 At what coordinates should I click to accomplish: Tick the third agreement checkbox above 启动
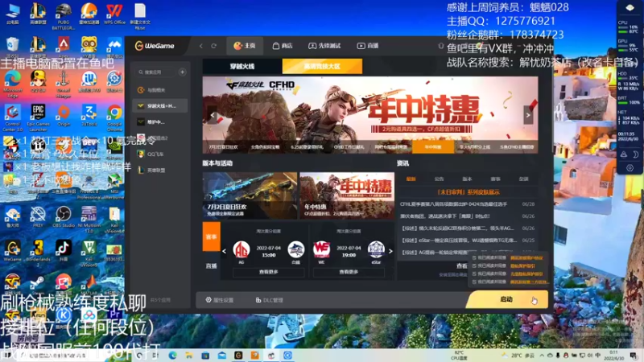(474, 274)
